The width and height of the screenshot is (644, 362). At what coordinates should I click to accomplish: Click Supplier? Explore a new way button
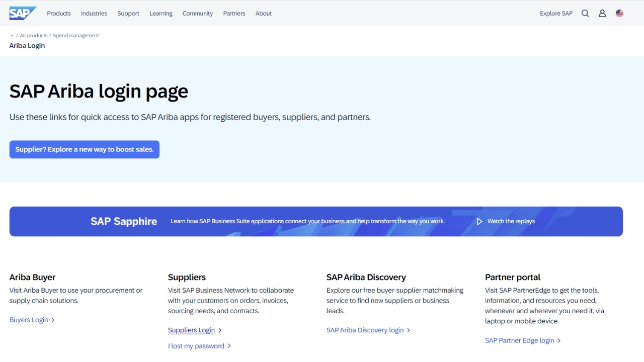tap(85, 149)
